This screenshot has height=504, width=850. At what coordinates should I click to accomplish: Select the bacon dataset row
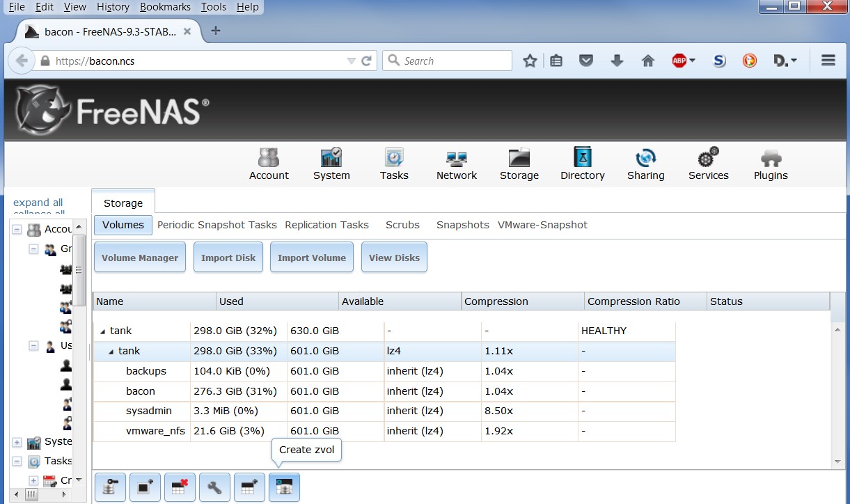coord(384,391)
